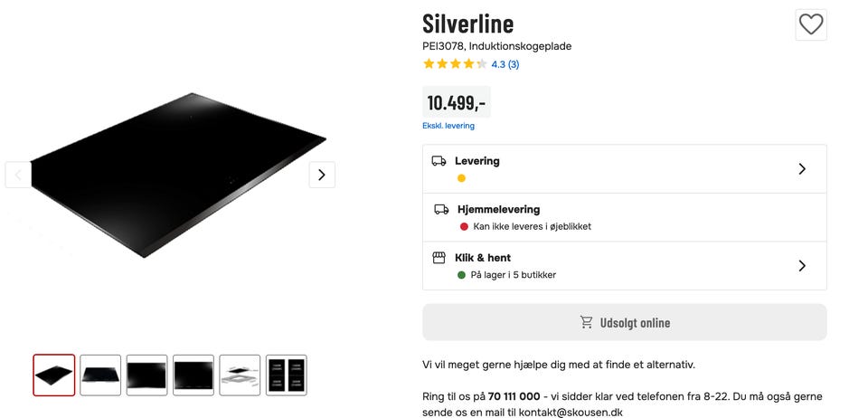The height and width of the screenshot is (418, 868).
Task: Open the Hjemmelevering row
Action: [x=624, y=217]
